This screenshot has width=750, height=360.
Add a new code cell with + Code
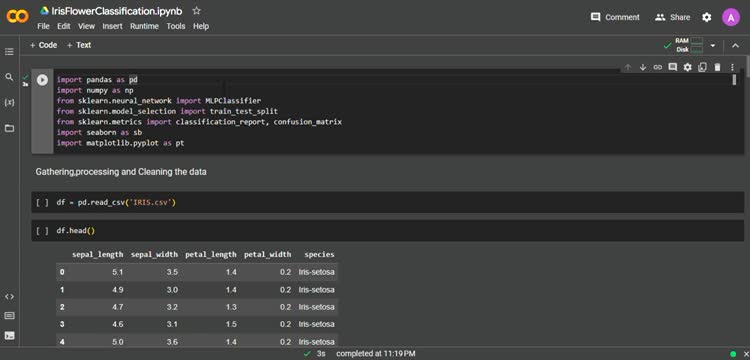point(44,45)
